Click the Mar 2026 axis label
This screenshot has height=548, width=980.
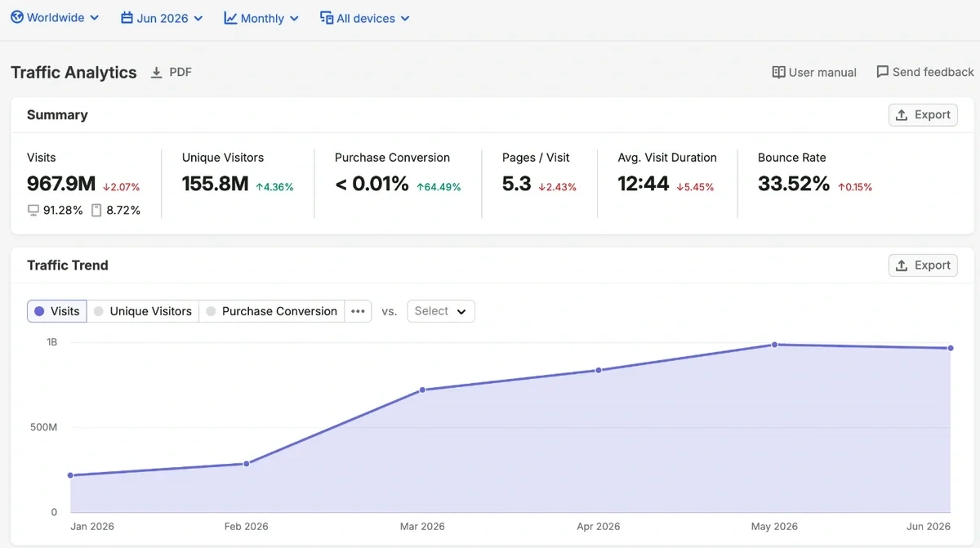[x=422, y=527]
